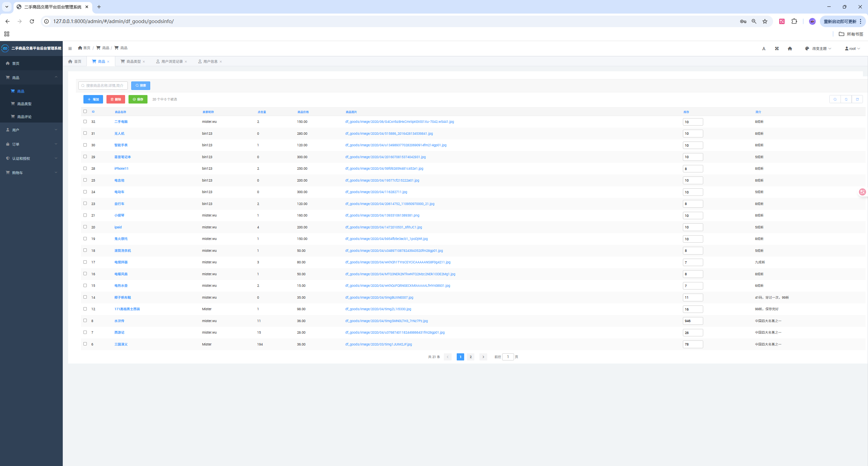Open the Chrome tab search dropdown arrow
The height and width of the screenshot is (466, 868).
click(6, 7)
